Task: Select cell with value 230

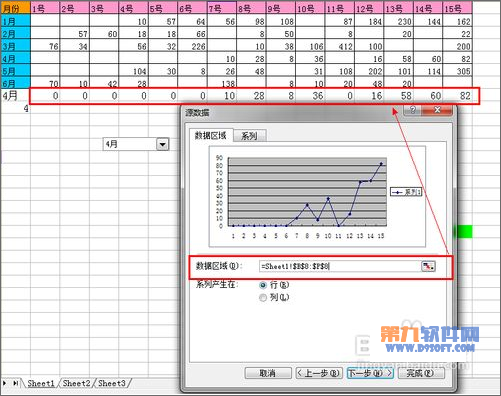Action: tap(399, 21)
